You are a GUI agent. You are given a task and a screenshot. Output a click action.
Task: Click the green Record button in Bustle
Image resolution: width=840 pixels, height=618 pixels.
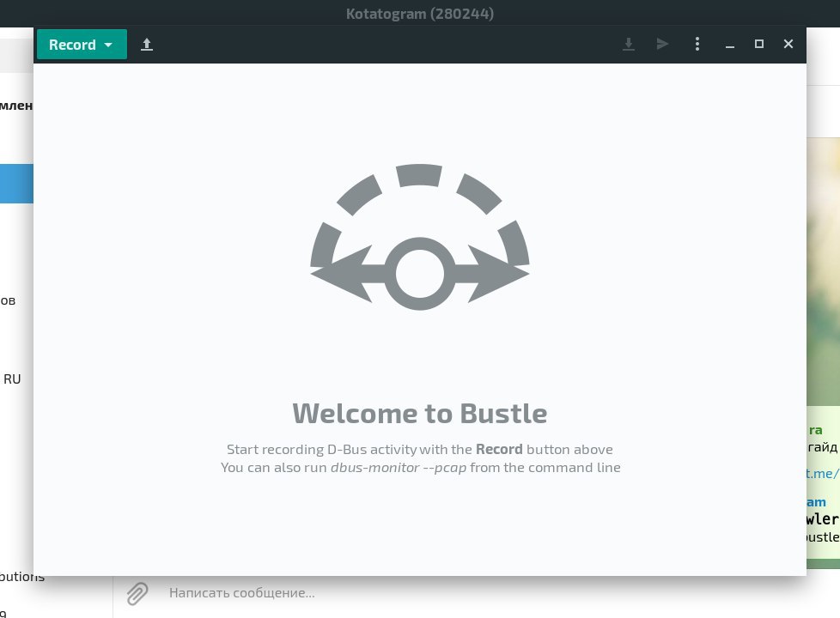coord(82,45)
